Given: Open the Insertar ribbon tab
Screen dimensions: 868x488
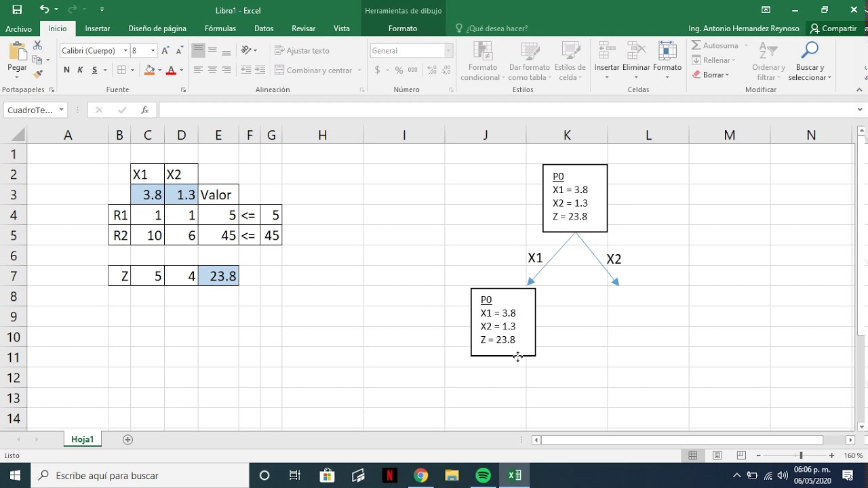Looking at the screenshot, I should coord(98,28).
